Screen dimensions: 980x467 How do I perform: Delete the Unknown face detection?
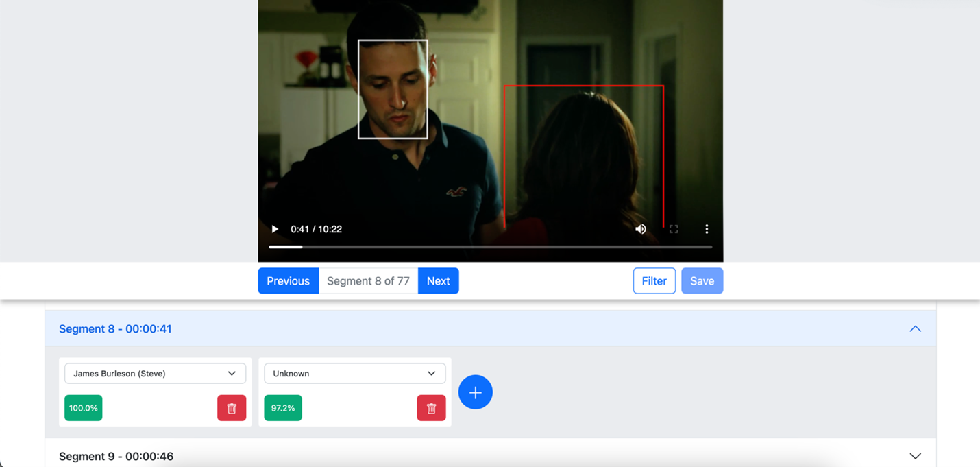click(x=431, y=407)
